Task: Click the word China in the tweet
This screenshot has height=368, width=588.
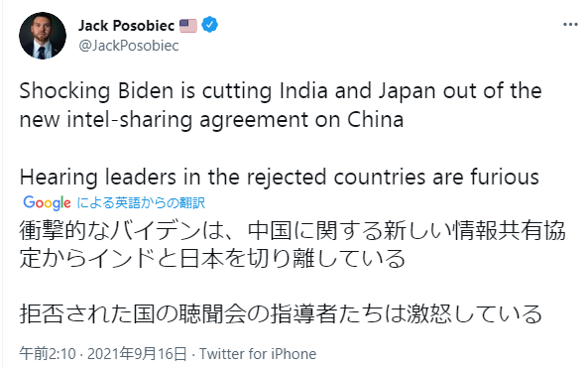Action: coord(376,119)
